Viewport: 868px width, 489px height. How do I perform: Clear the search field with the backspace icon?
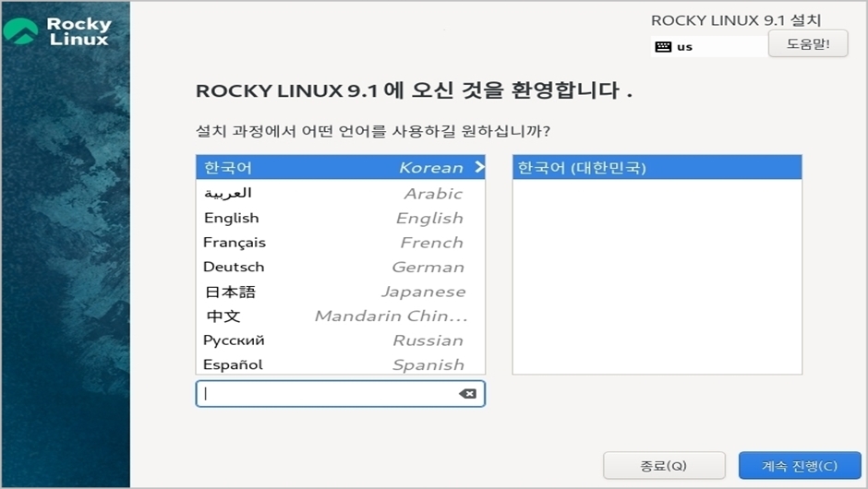[468, 393]
